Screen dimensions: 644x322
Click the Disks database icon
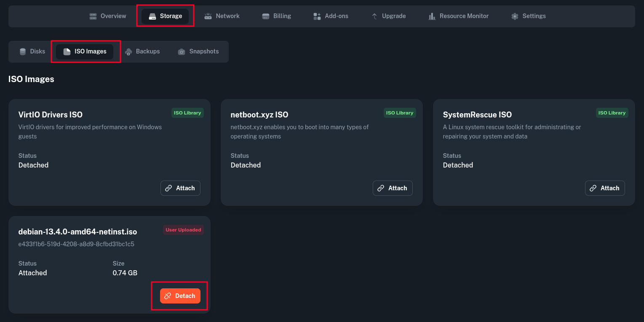click(x=23, y=51)
